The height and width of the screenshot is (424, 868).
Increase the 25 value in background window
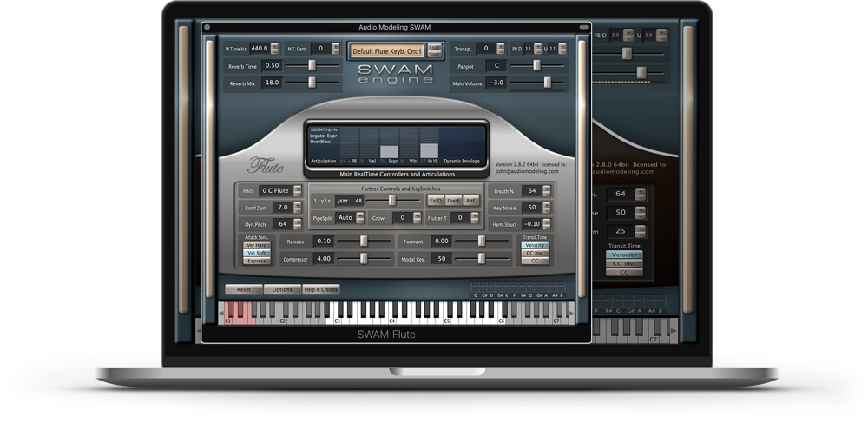[x=641, y=229]
